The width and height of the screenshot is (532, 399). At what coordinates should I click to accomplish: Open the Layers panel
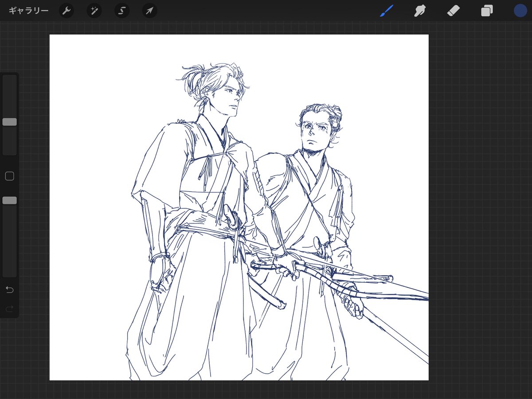click(487, 11)
